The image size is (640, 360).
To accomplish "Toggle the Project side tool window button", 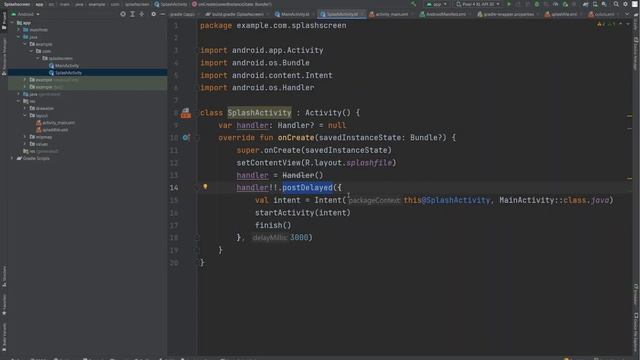I will coord(4,20).
